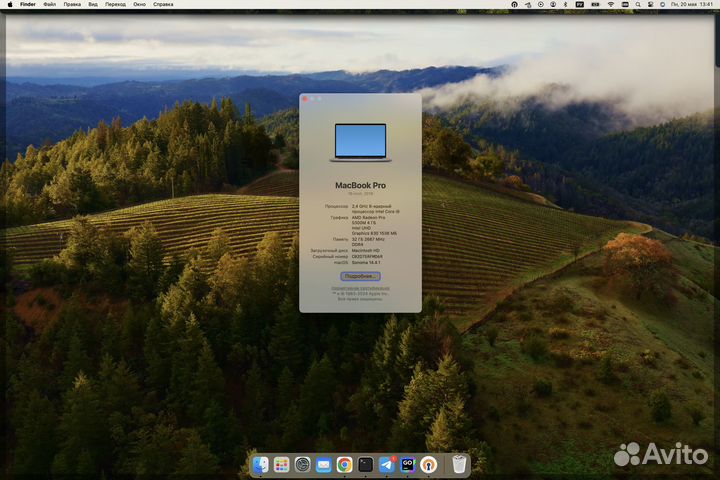Screen dimensions: 720x480
Task: Open the Apple menu
Action: click(x=10, y=4)
